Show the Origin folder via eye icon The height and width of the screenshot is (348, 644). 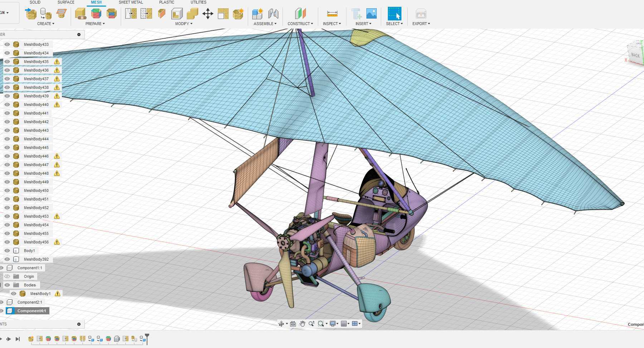tap(7, 276)
